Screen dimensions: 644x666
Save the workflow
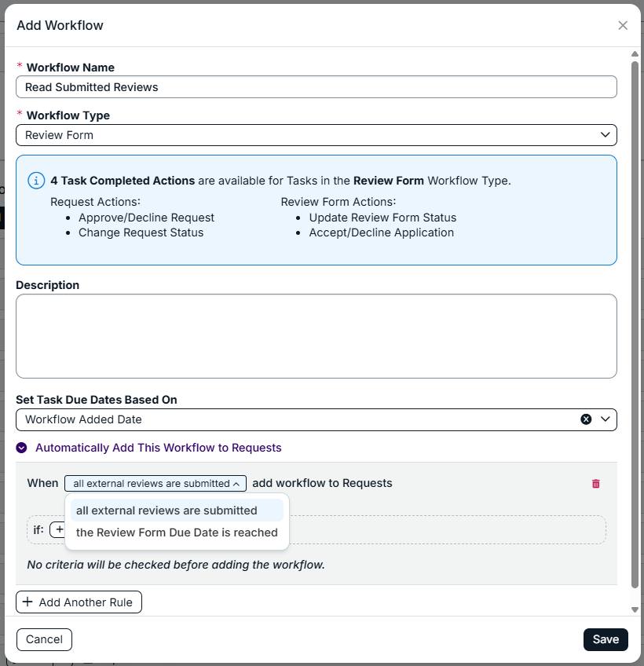pos(606,639)
